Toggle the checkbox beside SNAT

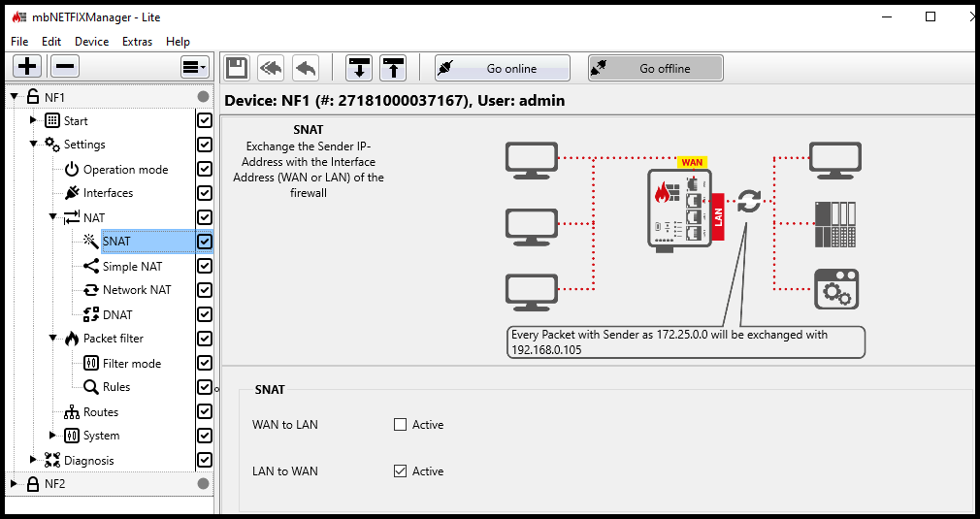(x=205, y=242)
